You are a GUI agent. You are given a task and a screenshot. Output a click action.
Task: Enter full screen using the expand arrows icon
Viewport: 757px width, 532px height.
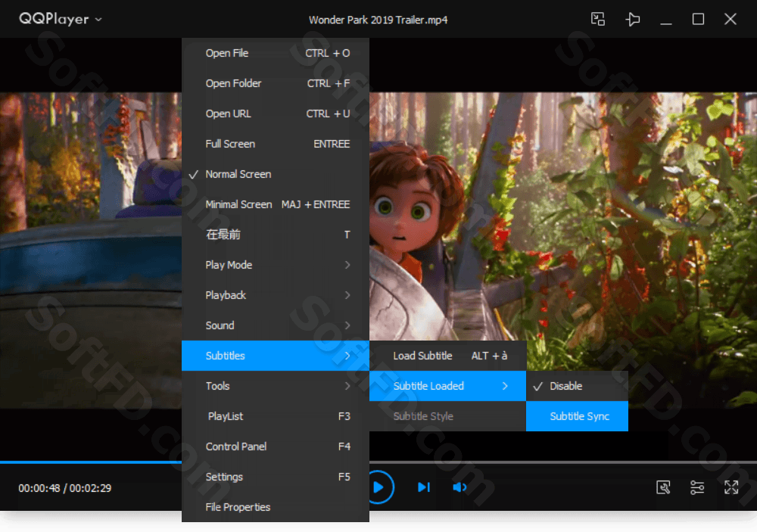[x=731, y=487]
